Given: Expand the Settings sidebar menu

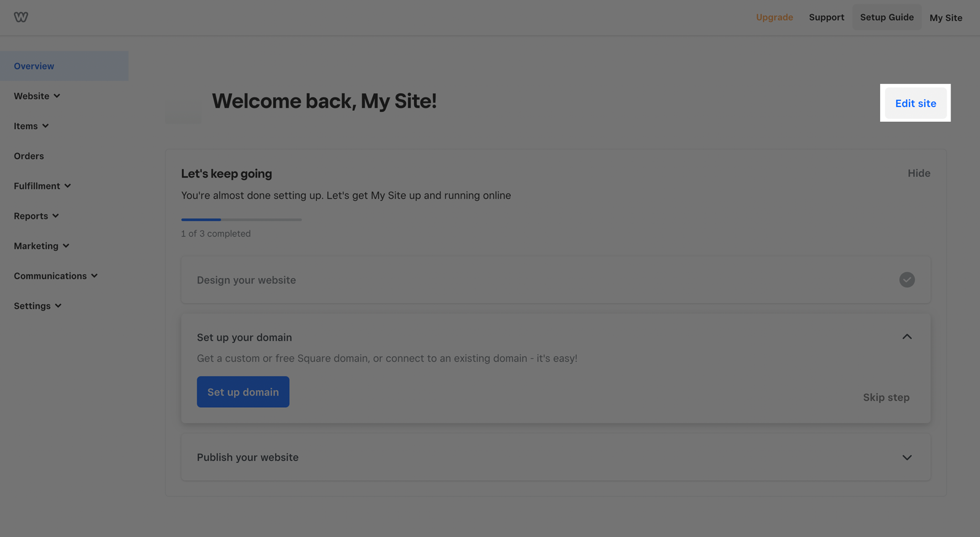Looking at the screenshot, I should pyautogui.click(x=38, y=306).
